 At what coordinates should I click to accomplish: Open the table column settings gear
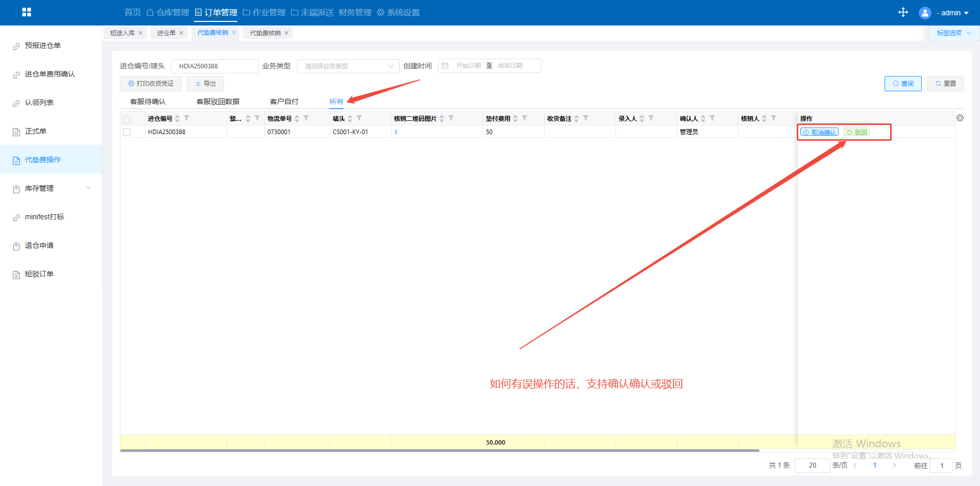[960, 118]
